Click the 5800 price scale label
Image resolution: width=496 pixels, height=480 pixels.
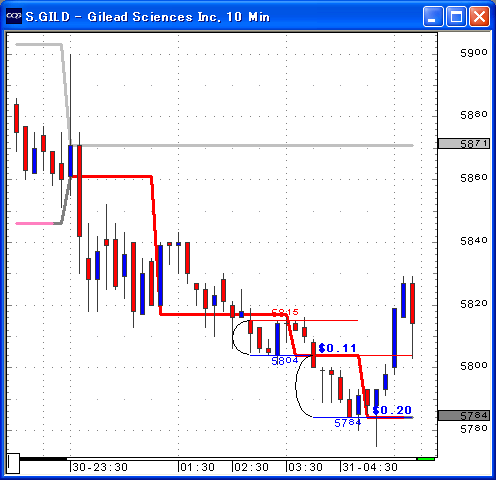tap(474, 366)
